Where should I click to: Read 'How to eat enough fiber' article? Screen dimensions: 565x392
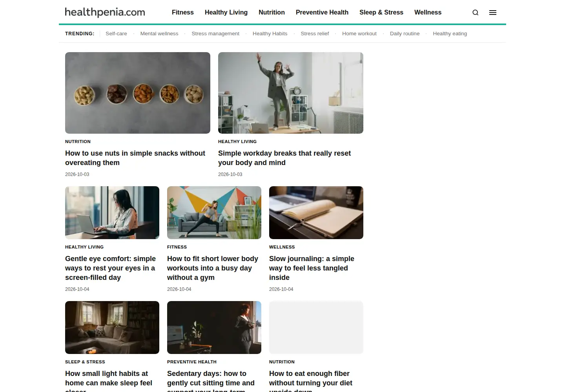click(311, 381)
